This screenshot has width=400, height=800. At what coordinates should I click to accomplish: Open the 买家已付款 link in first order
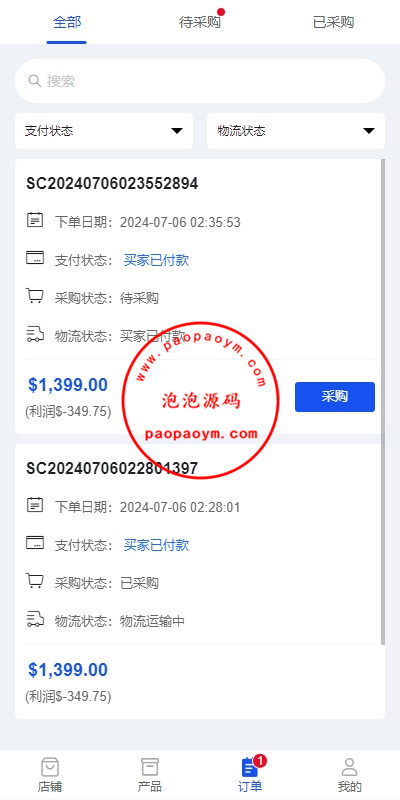click(x=156, y=260)
